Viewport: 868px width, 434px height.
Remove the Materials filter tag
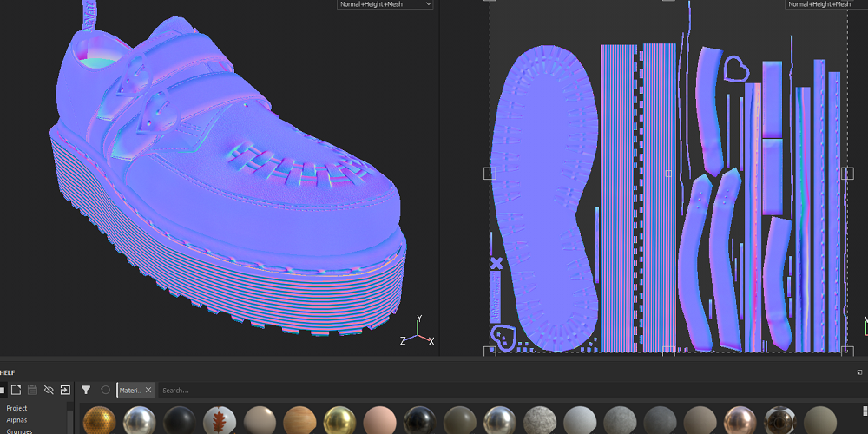click(x=148, y=391)
